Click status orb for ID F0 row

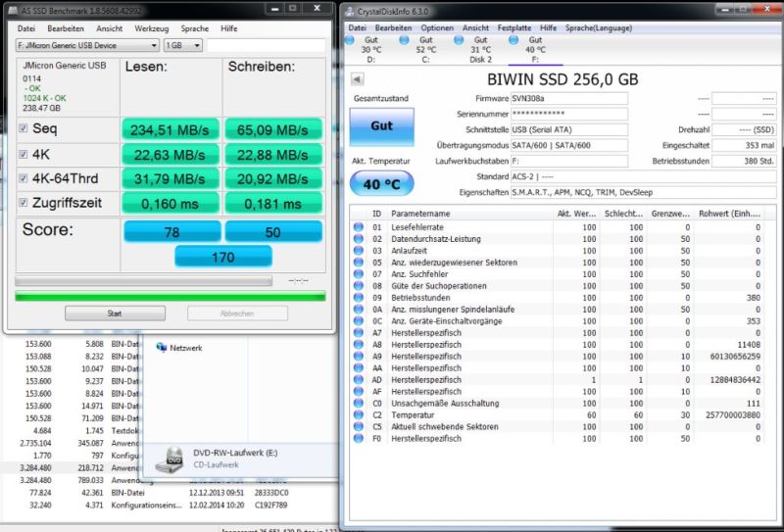358,439
